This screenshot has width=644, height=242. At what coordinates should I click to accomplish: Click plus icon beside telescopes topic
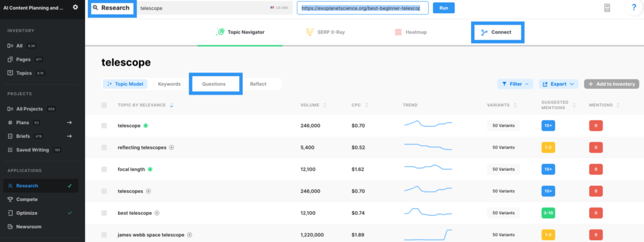pos(148,191)
